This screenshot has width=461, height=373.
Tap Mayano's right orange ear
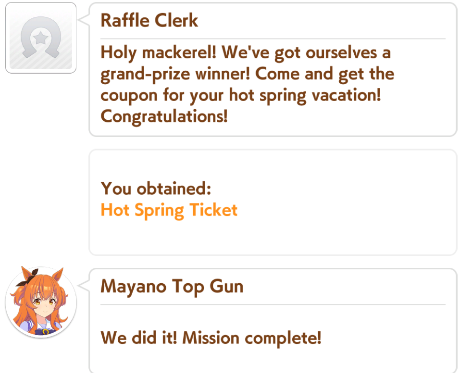57,277
